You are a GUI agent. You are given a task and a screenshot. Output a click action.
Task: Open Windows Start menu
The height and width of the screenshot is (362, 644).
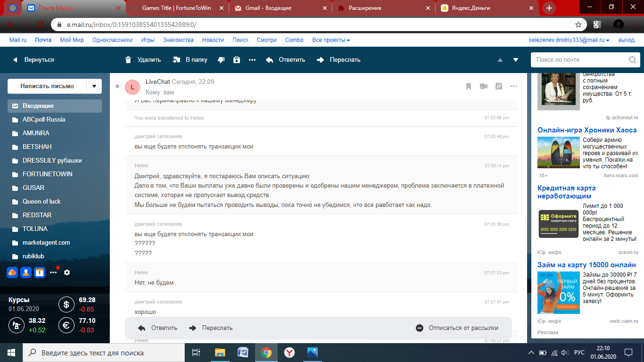(x=11, y=353)
